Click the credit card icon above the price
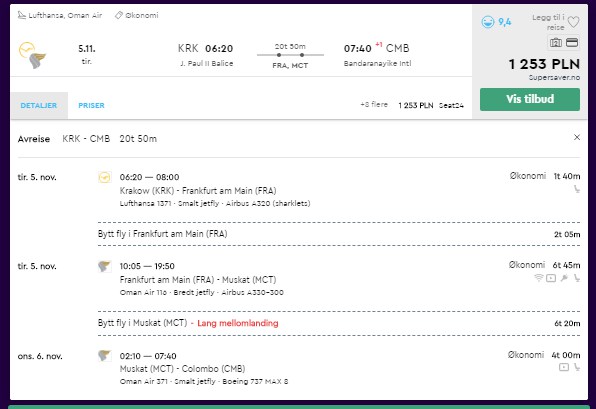 click(572, 43)
